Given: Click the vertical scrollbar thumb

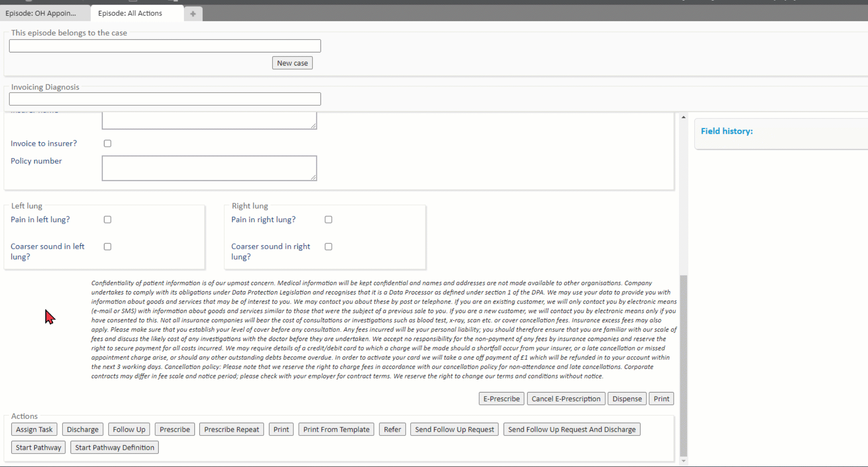Looking at the screenshot, I should pos(683,366).
